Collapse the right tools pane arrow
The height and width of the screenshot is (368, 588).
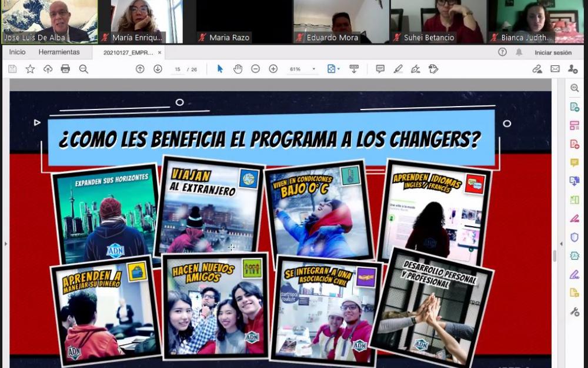561,242
